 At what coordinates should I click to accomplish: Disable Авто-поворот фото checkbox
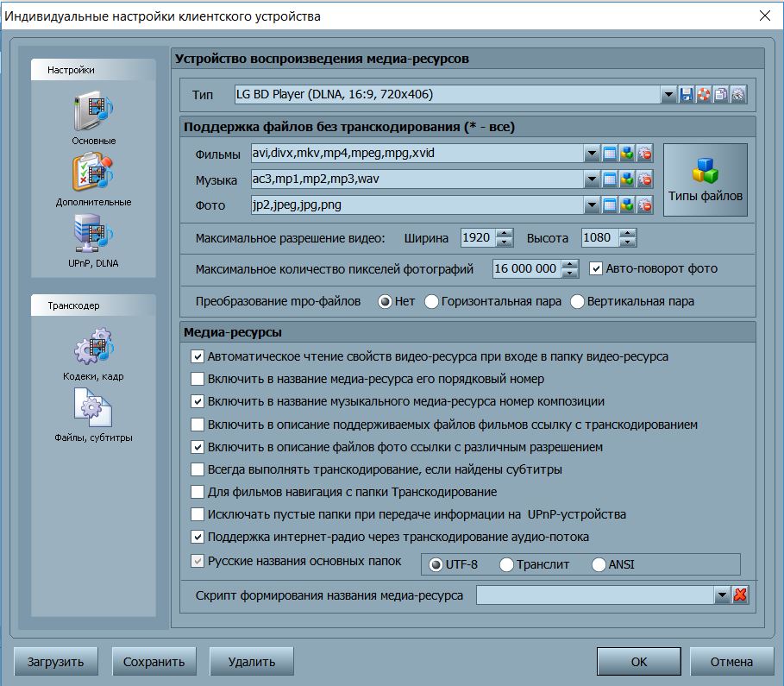[x=596, y=268]
